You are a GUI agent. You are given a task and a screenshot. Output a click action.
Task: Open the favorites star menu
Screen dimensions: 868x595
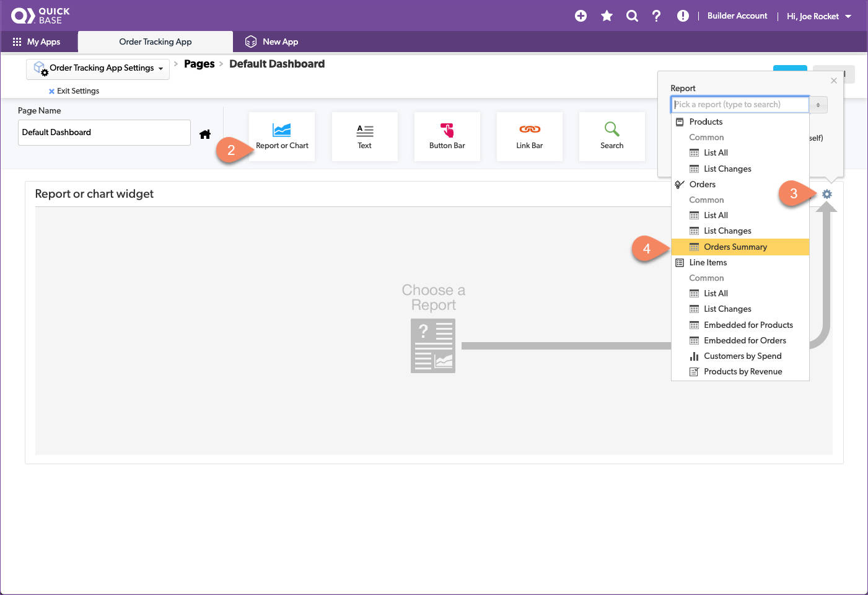pos(606,15)
